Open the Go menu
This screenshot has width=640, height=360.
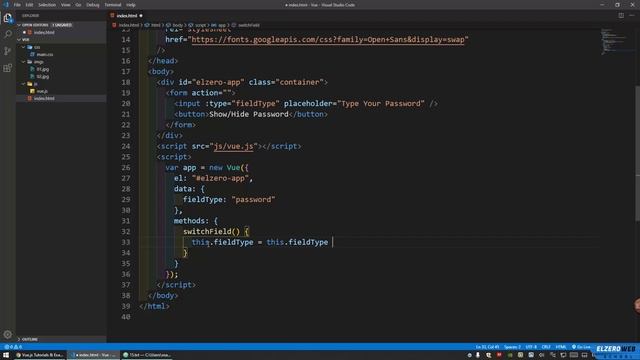tap(78, 5)
